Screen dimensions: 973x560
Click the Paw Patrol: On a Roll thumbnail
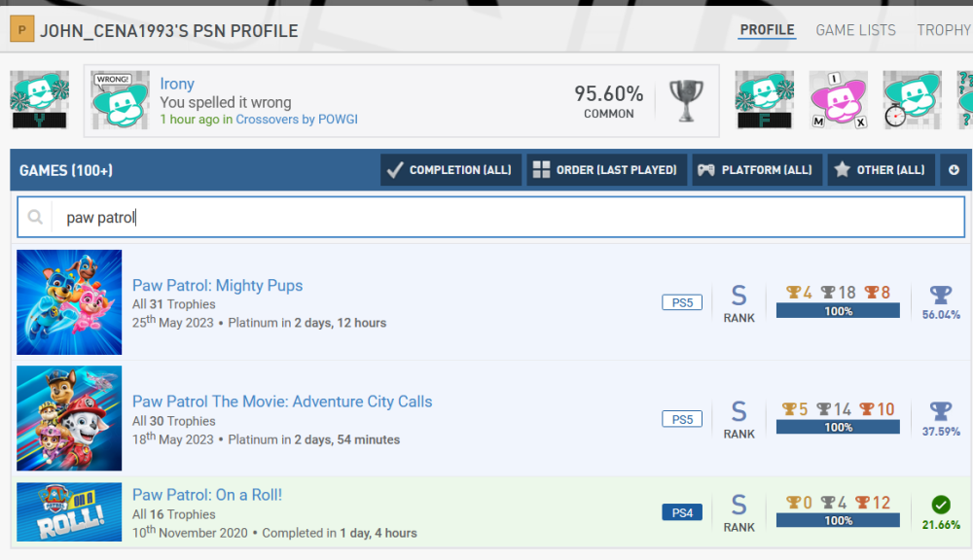[69, 511]
